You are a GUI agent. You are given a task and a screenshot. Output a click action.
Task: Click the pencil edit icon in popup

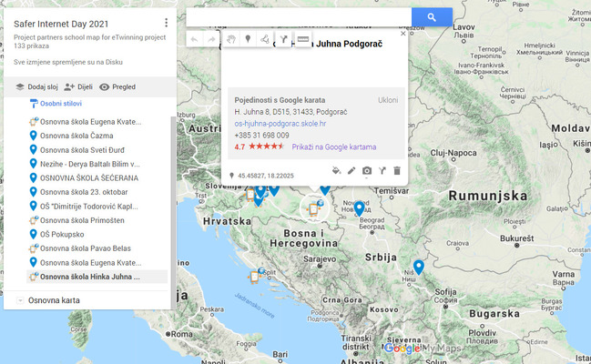point(352,171)
